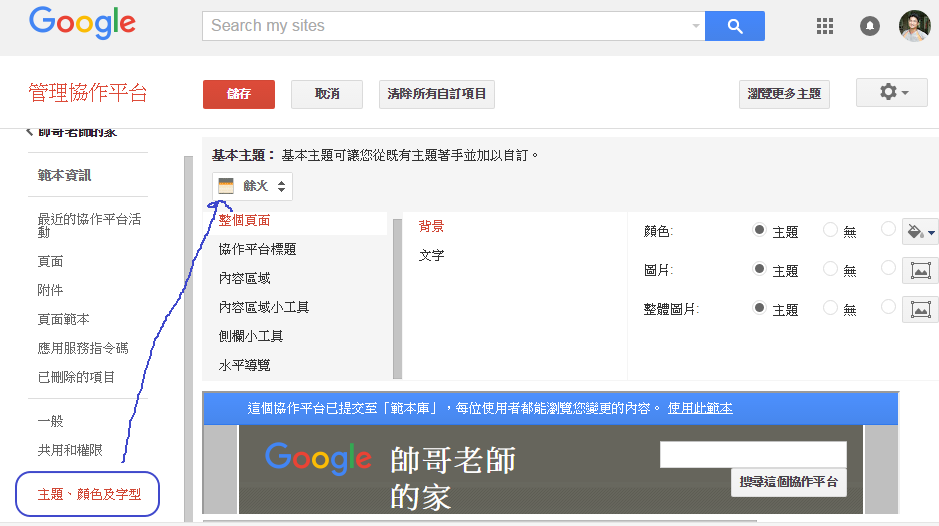Open the paint bucket color picker
Screen dimensions: 939x526
point(919,232)
